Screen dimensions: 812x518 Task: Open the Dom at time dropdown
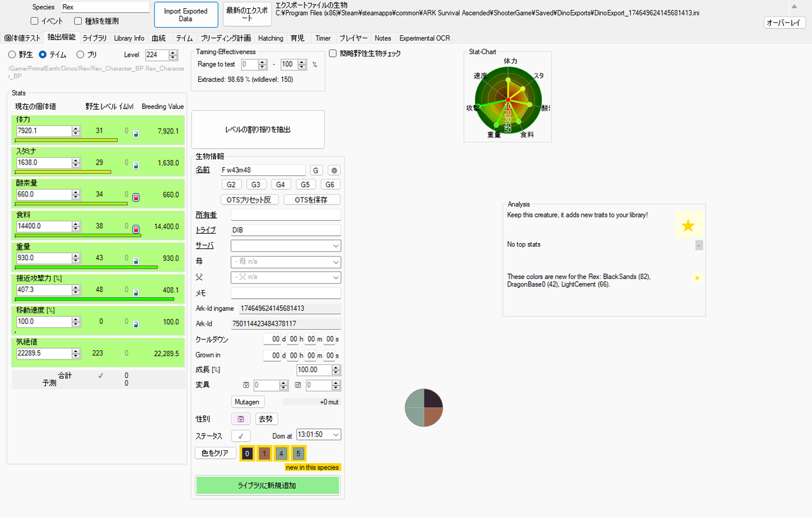(x=319, y=435)
